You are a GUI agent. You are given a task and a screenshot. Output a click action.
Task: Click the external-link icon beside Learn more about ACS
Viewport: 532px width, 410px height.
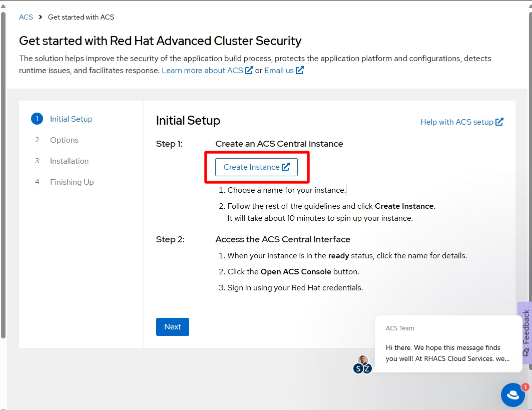[248, 70]
